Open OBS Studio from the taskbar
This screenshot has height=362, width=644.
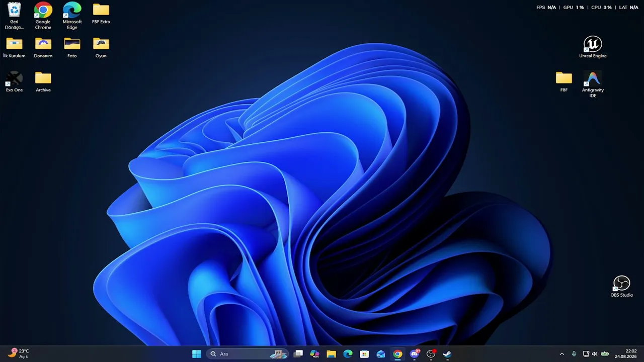431,354
